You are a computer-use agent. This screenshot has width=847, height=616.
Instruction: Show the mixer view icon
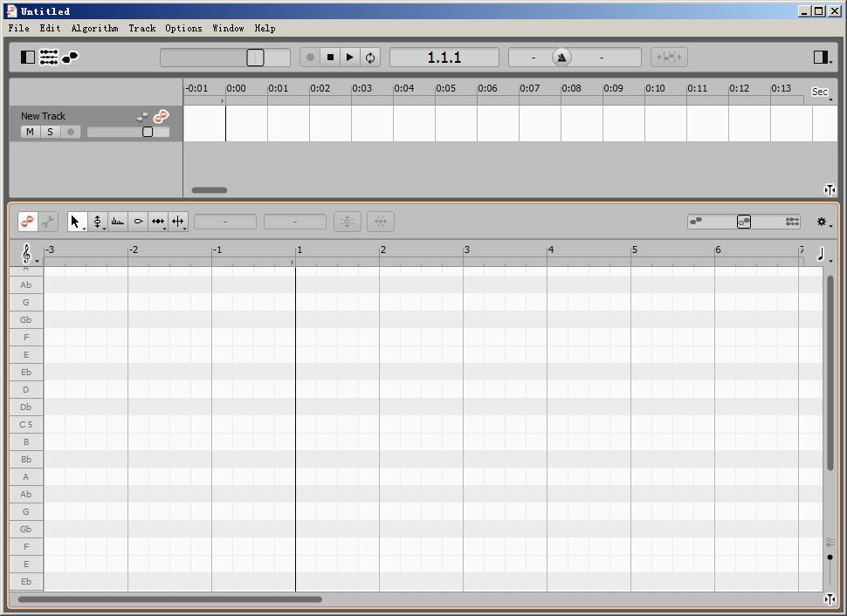tap(49, 57)
